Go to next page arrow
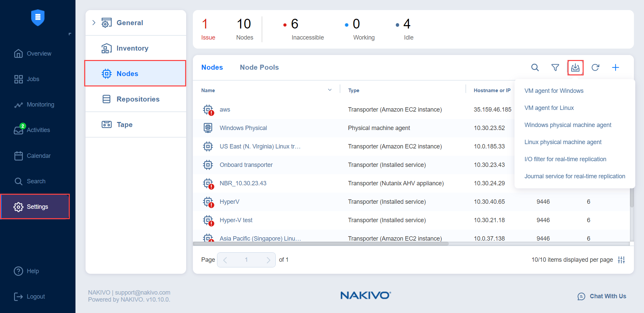The image size is (644, 313). 268,260
